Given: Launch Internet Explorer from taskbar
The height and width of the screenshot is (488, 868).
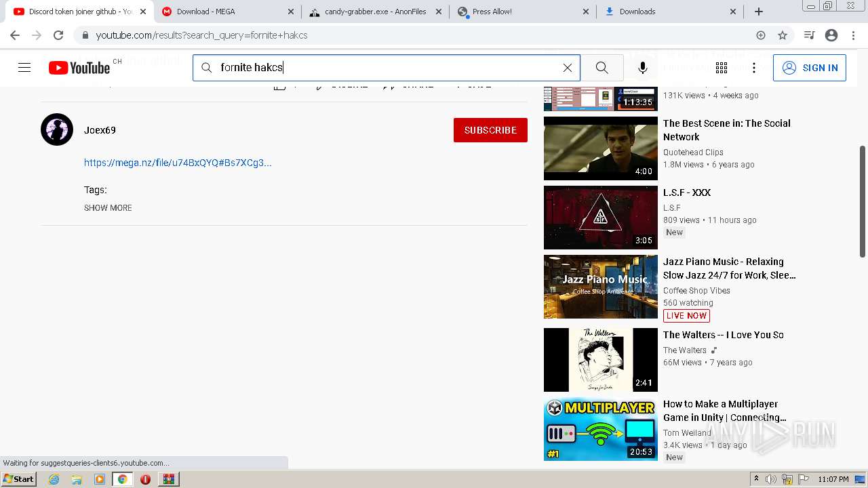Looking at the screenshot, I should [x=54, y=479].
